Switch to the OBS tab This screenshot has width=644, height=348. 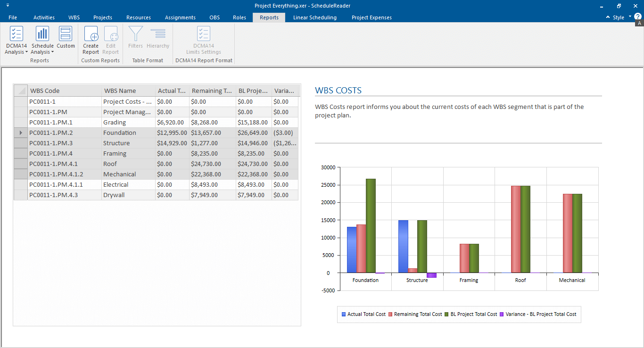click(x=215, y=17)
